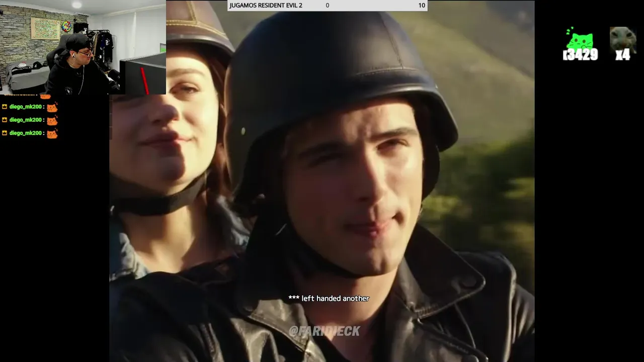This screenshot has width=644, height=362.
Task: Click the orange cat emote in the bottom diego_mk200 message
Action: click(x=52, y=133)
